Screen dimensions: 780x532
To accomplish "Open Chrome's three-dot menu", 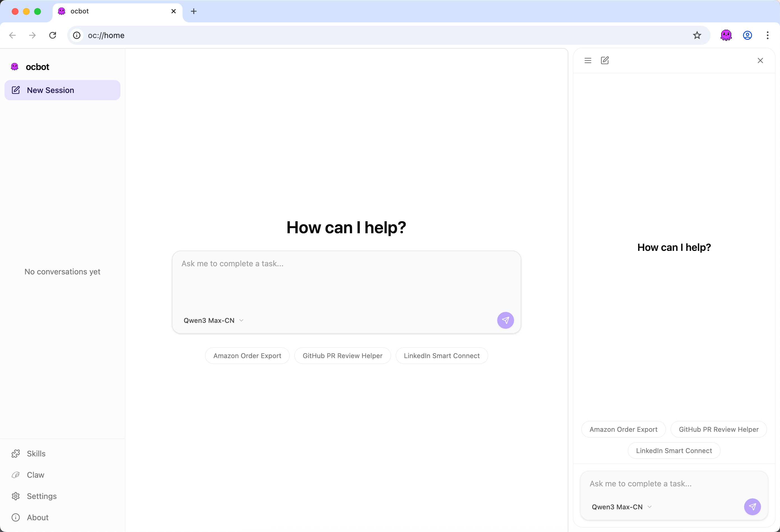I will tap(767, 35).
